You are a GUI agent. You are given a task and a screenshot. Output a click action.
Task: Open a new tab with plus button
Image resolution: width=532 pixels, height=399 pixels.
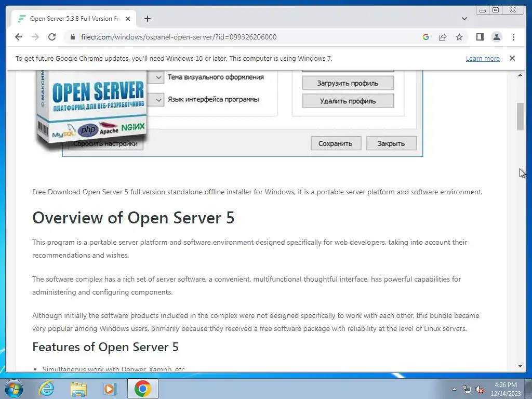147,19
